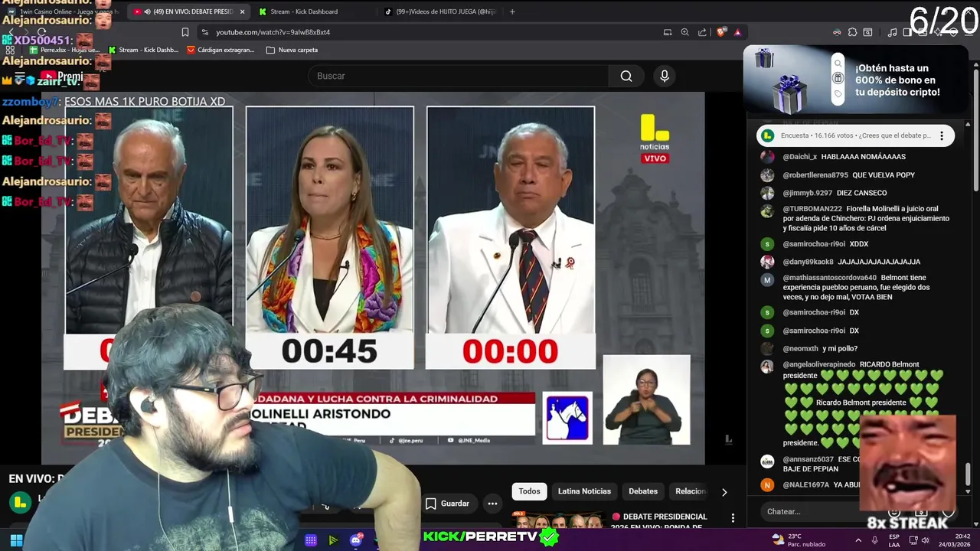The image size is (980, 551).
Task: Open the Perre.xlsx bookmark
Action: 64,50
